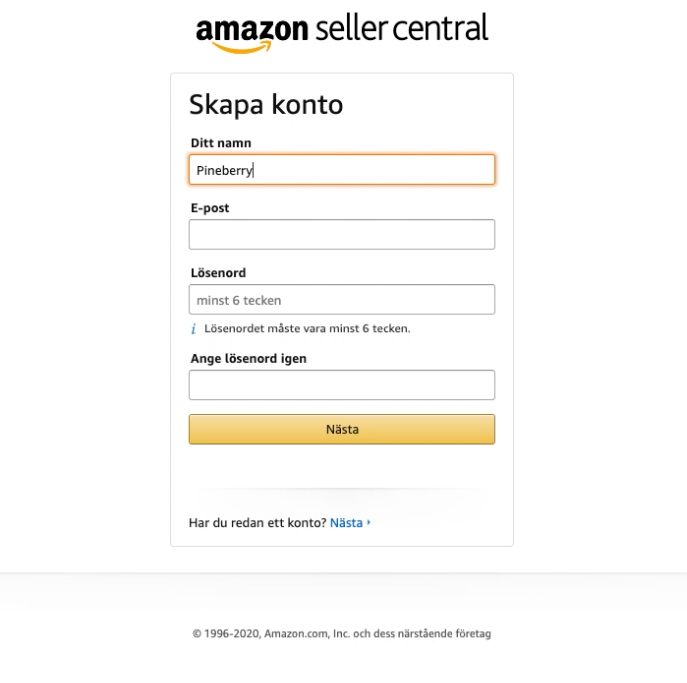The height and width of the screenshot is (683, 687).
Task: Click the "Lösenord" label
Action: coord(218,273)
